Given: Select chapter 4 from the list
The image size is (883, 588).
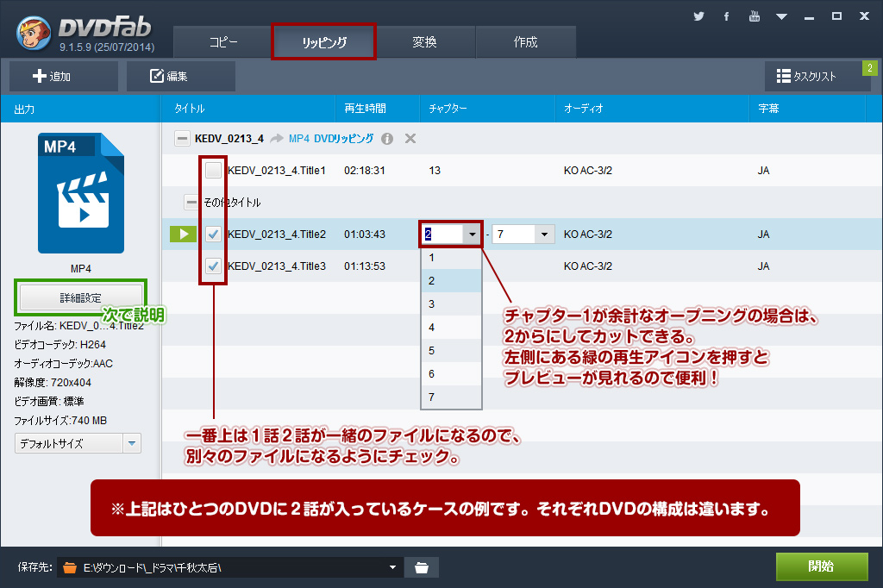Looking at the screenshot, I should pyautogui.click(x=452, y=328).
